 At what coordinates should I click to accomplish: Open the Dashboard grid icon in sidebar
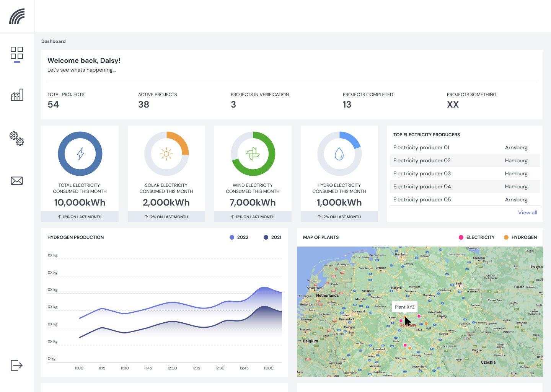point(17,53)
